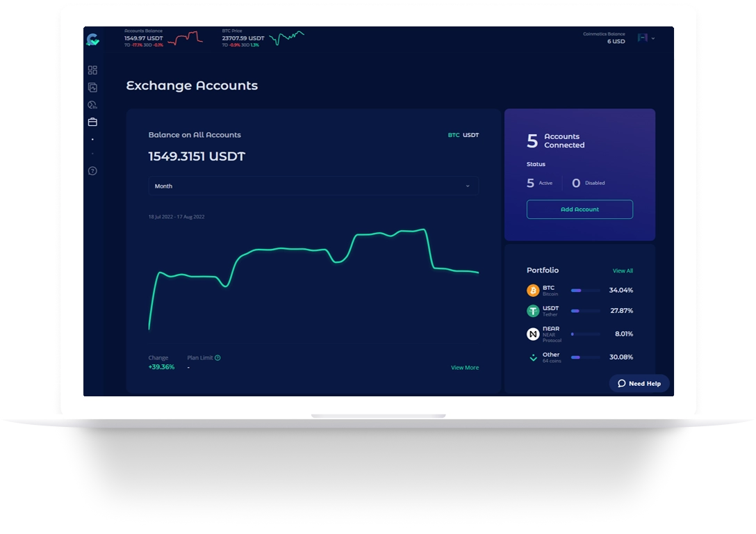The image size is (756, 534).
Task: Open the dashboard grid icon in sidebar
Action: 92,70
